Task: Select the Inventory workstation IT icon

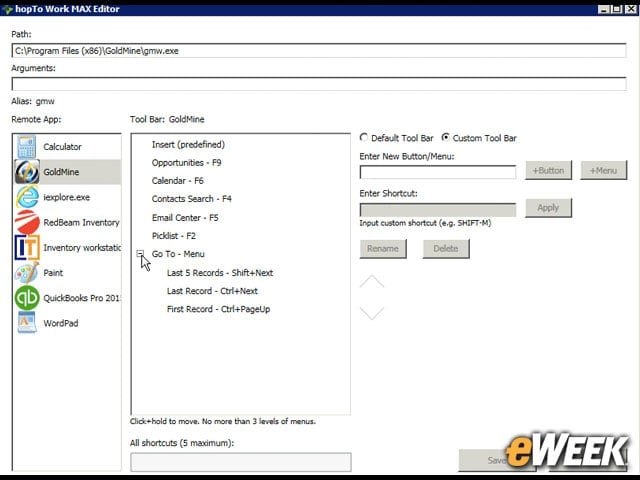Action: [x=27, y=248]
